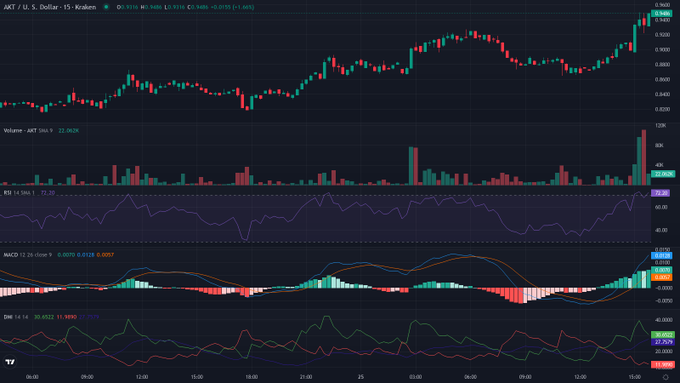Click the closing price C0.9486 value
The width and height of the screenshot is (680, 383).
[x=197, y=7]
